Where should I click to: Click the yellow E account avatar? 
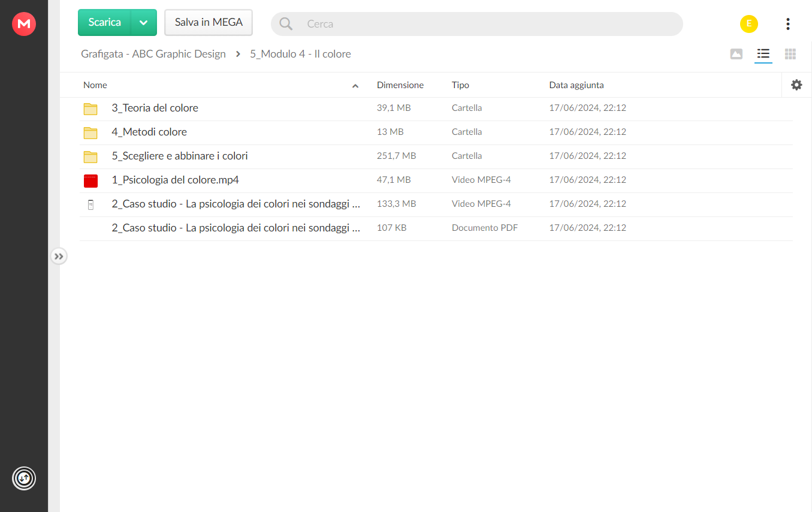(749, 24)
